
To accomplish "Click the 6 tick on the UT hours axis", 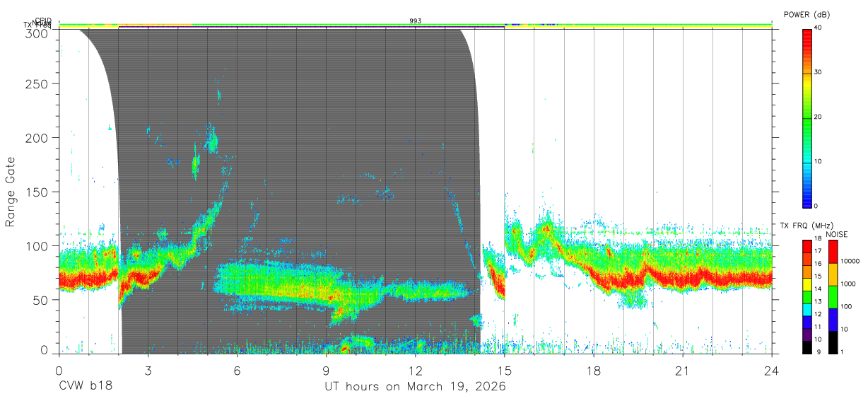I will coord(237,371).
